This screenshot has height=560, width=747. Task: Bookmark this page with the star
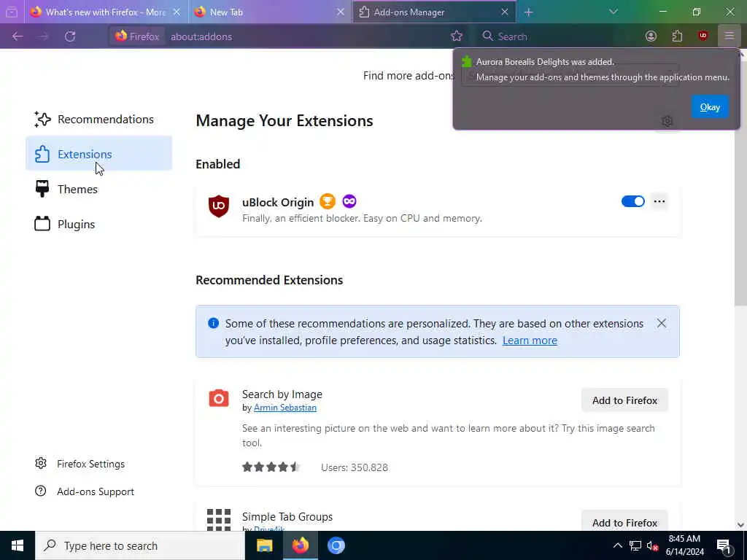[x=457, y=36]
